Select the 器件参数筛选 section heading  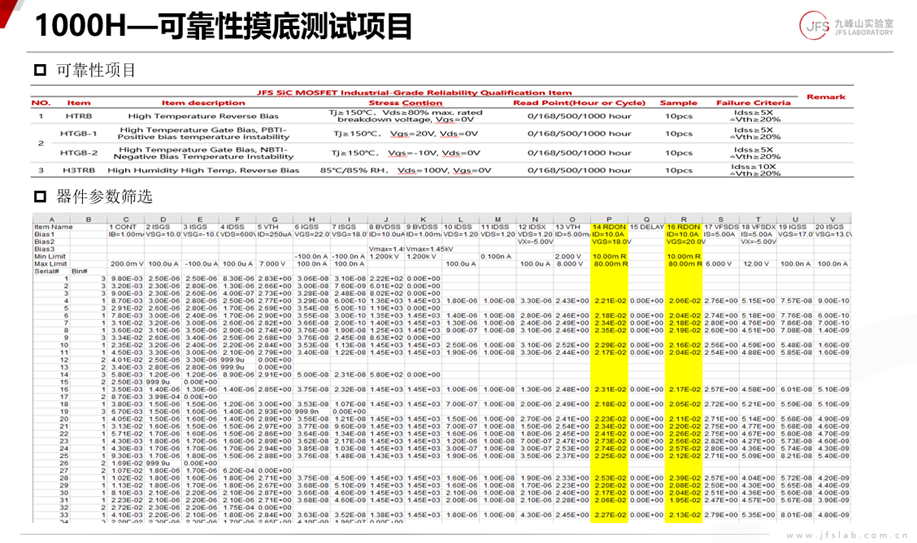pos(104,196)
